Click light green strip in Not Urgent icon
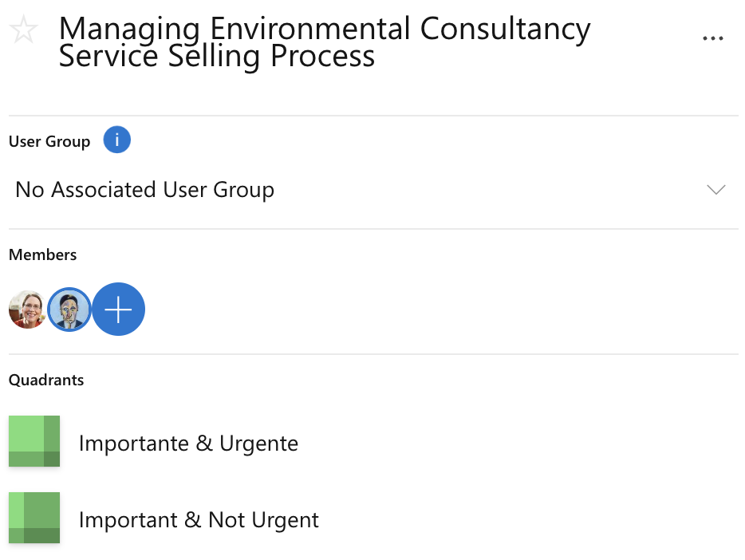745x560 pixels. (x=16, y=509)
